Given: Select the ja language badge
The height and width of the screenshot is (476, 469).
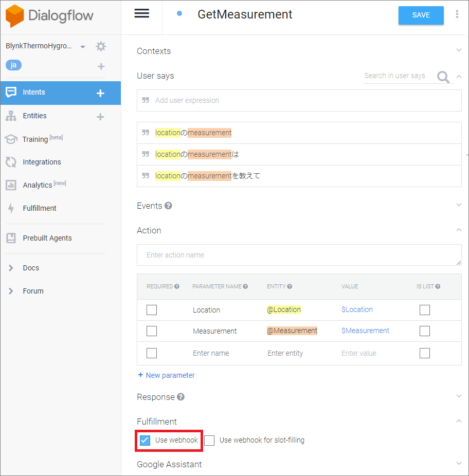Looking at the screenshot, I should pyautogui.click(x=14, y=65).
